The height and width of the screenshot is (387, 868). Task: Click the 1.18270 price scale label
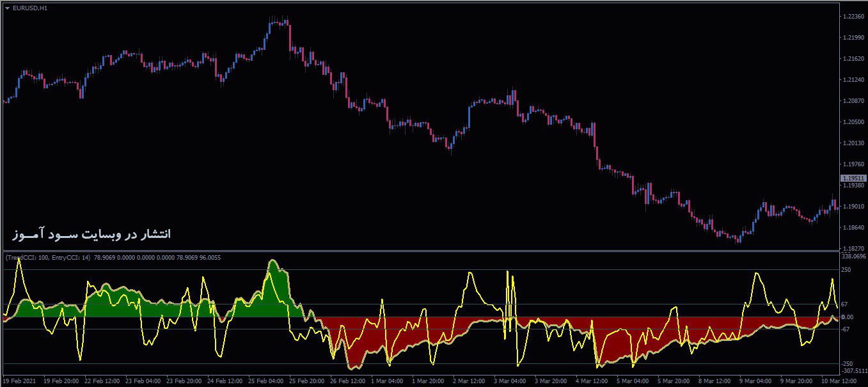click(854, 248)
